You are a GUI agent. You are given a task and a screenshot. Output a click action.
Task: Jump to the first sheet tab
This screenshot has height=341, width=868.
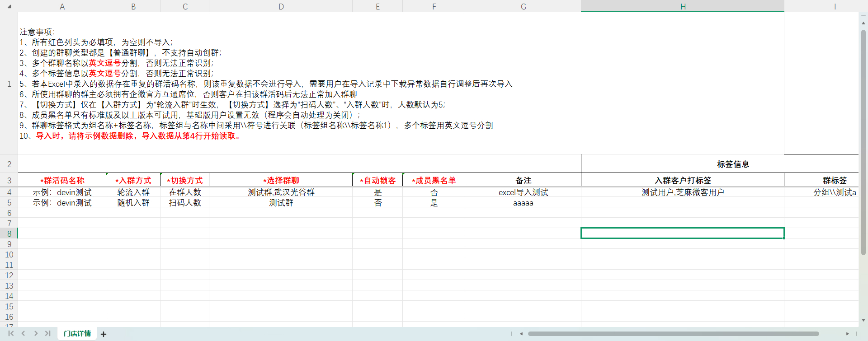click(x=11, y=334)
